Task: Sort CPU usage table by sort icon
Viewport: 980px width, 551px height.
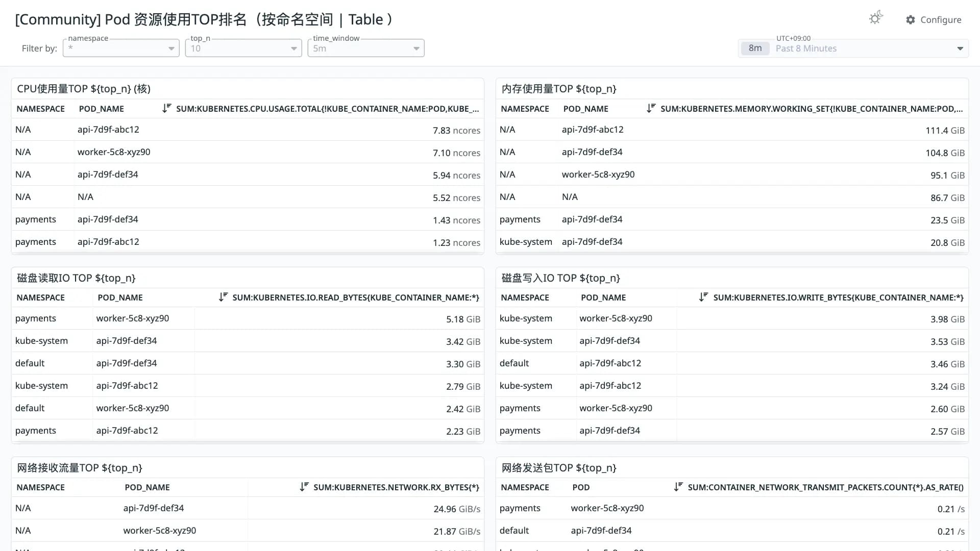Action: pos(167,109)
